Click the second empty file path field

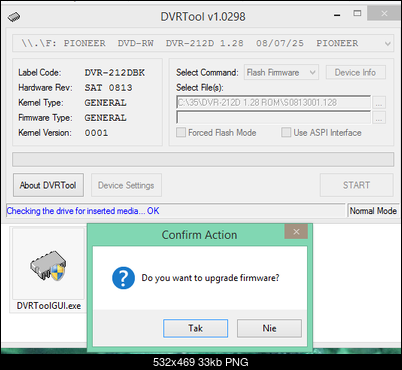[x=273, y=117]
